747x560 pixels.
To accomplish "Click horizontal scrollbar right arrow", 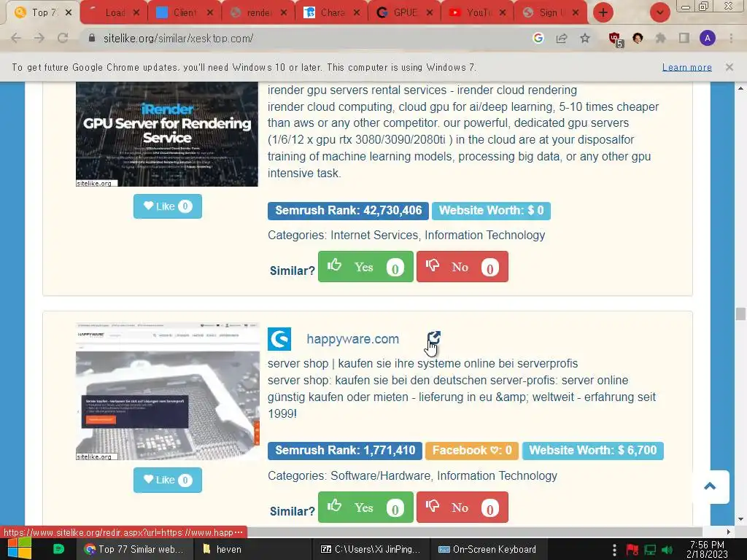I will click(729, 532).
